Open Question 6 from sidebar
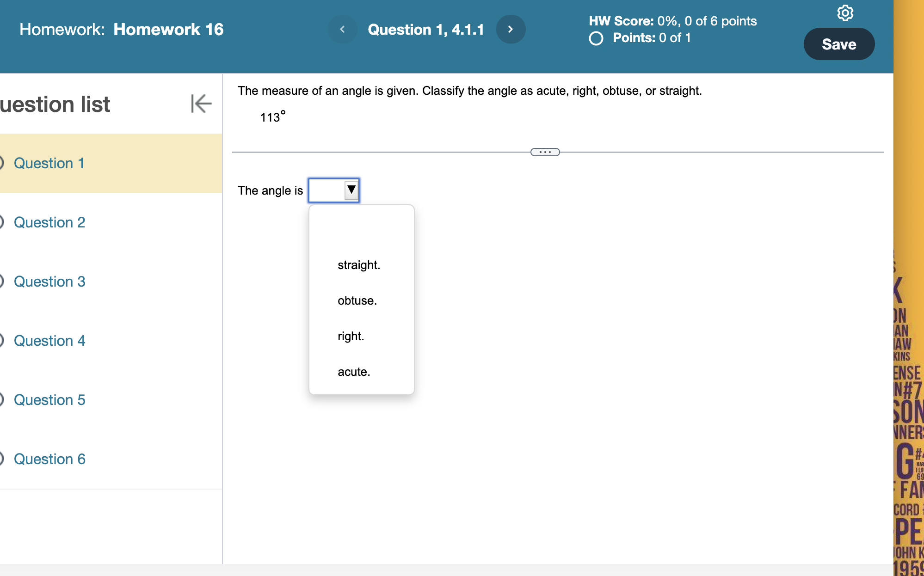The height and width of the screenshot is (576, 924). click(x=49, y=459)
